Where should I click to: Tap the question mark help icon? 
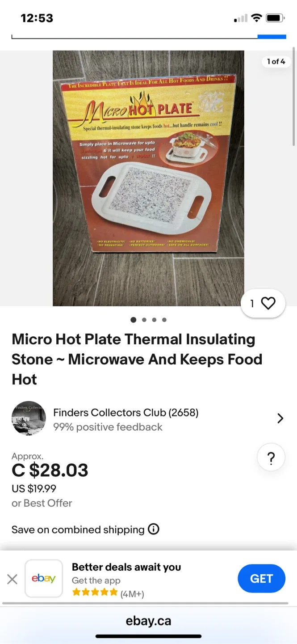point(271,457)
